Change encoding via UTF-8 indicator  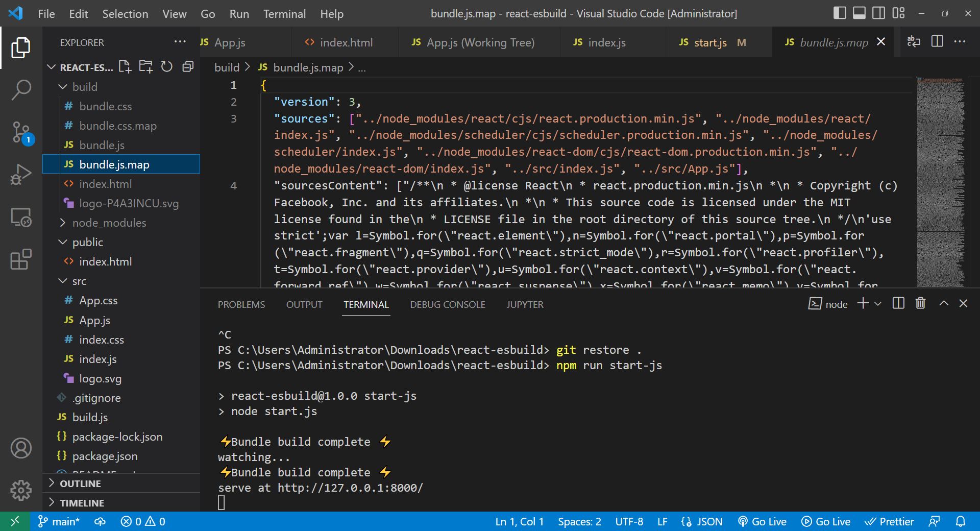click(x=629, y=521)
